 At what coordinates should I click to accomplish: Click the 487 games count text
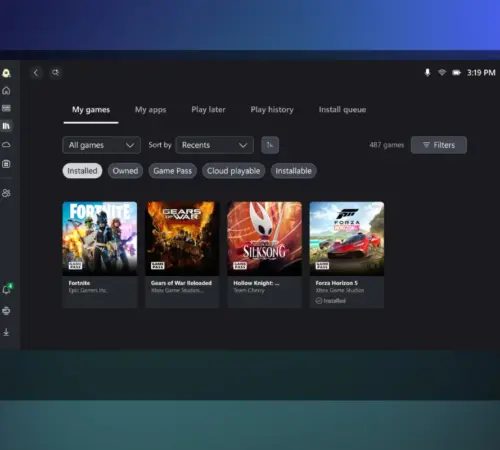pyautogui.click(x=387, y=145)
